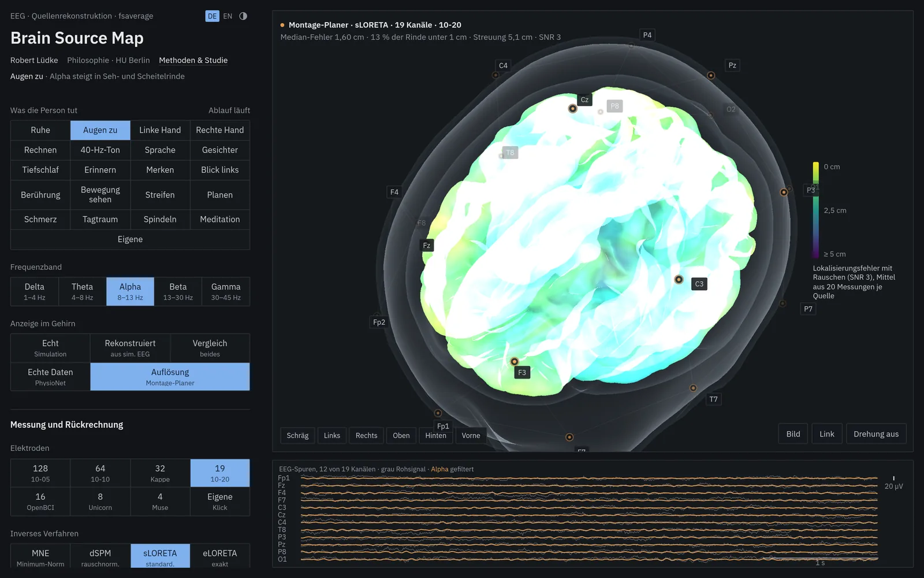Select the P3 electrode marker at right edge

784,192
